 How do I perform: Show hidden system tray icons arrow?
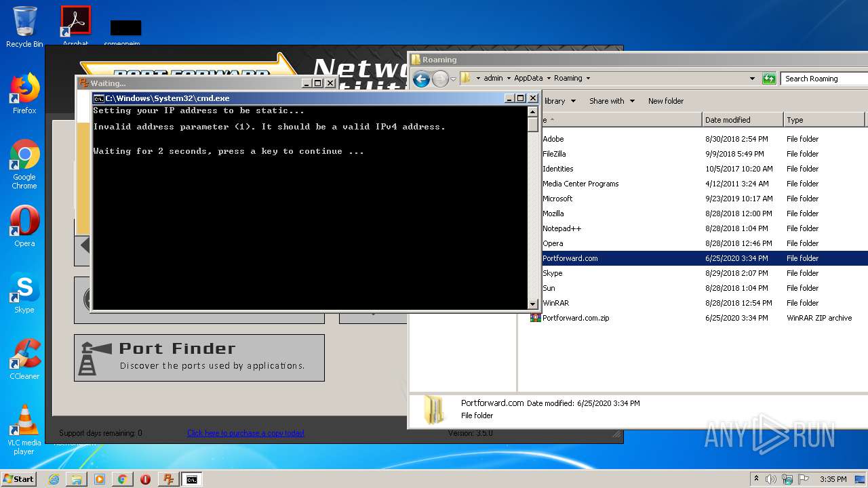tap(756, 479)
